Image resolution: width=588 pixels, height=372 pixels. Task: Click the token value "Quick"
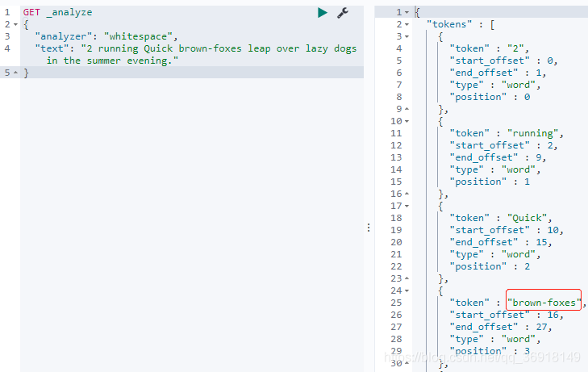[x=527, y=218]
